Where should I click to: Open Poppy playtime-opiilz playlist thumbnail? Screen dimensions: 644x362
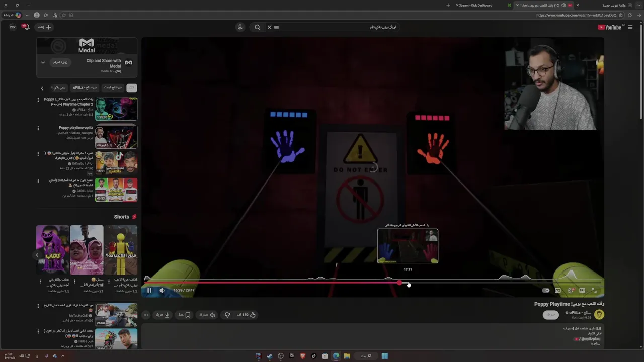tap(116, 137)
